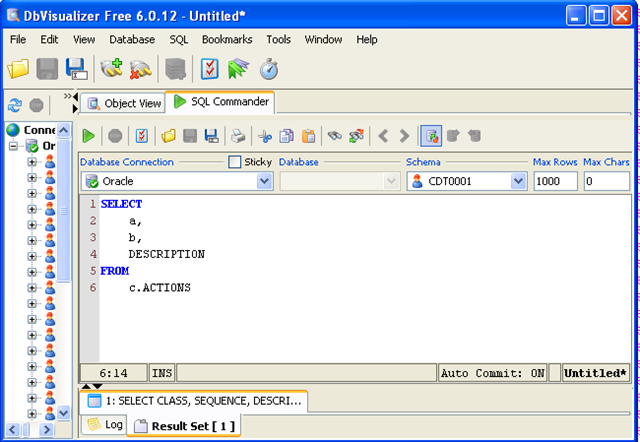Expand the last visible schema node in the tree
Screen dimensions: 640x442
tap(32, 413)
